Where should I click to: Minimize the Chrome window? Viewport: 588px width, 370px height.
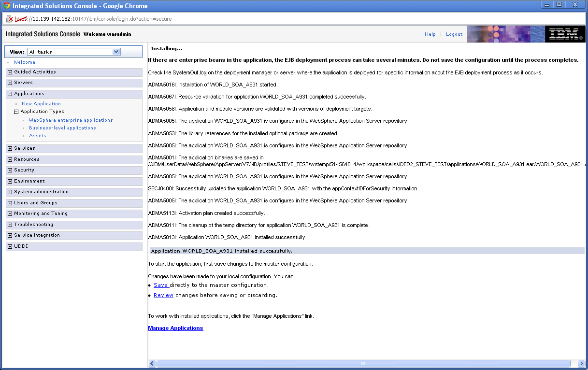click(547, 4)
